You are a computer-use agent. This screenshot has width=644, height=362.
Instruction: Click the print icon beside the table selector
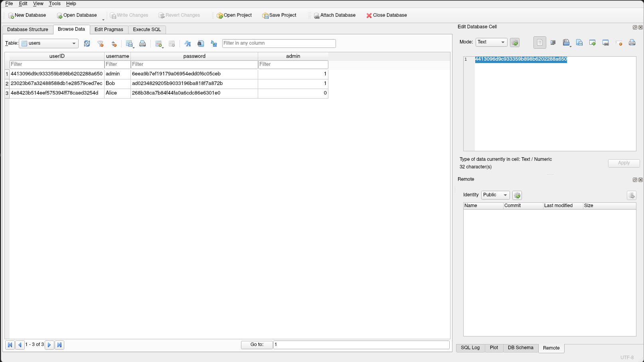click(x=142, y=44)
